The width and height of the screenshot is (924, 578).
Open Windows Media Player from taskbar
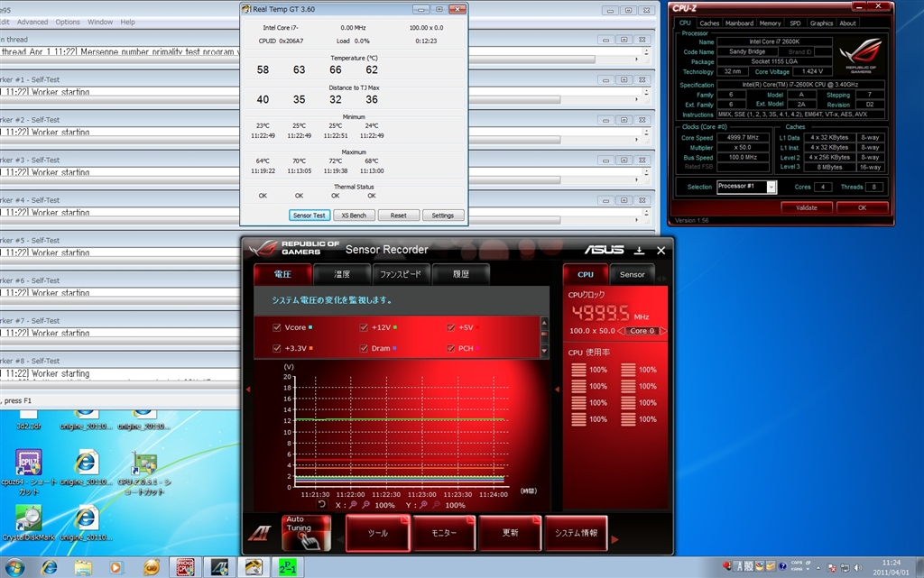[x=115, y=567]
